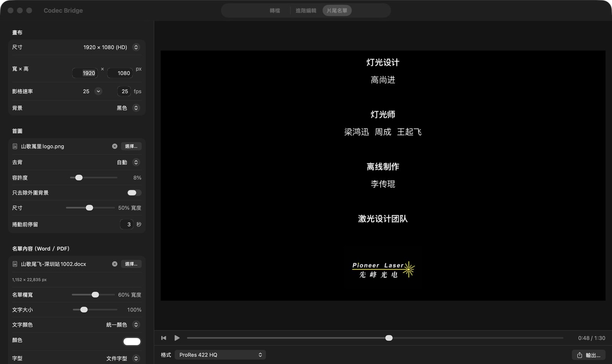Click the share icon on the 輸出 button
The height and width of the screenshot is (364, 612).
tap(579, 355)
